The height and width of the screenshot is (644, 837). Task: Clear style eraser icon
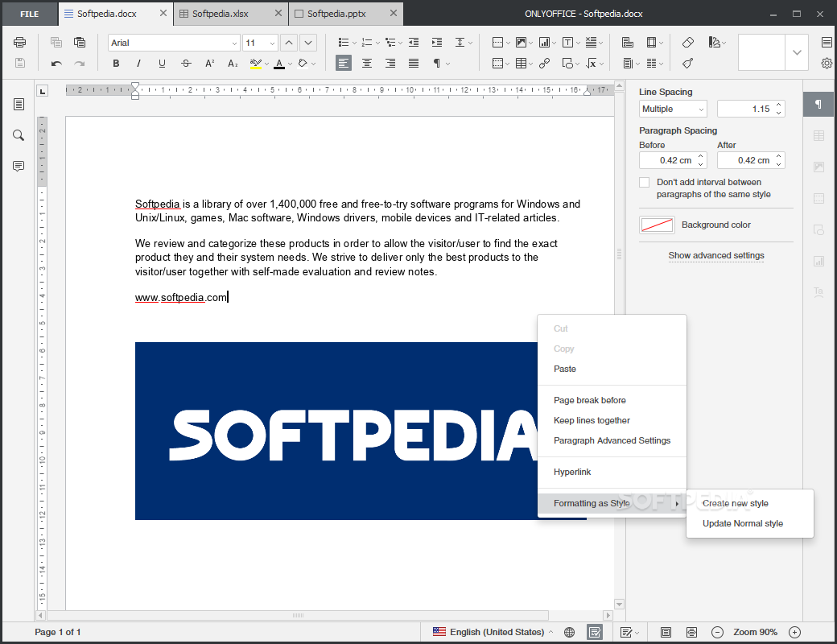click(x=688, y=42)
